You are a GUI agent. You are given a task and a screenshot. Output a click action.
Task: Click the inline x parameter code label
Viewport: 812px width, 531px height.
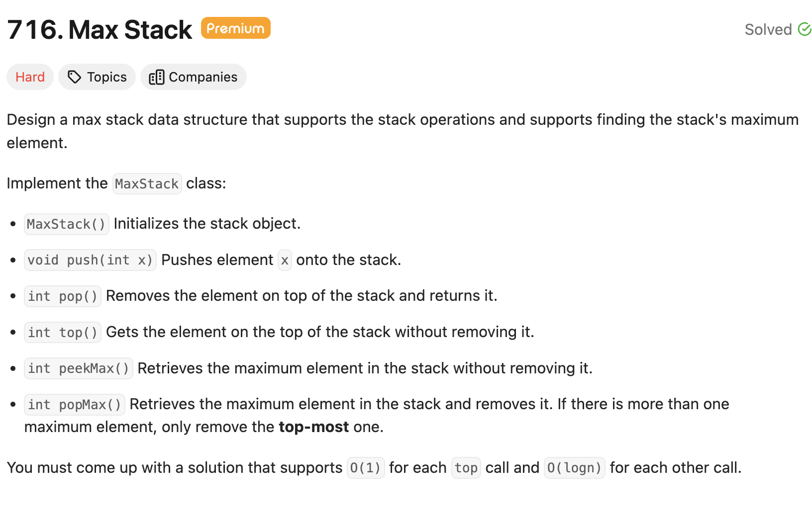(x=285, y=260)
